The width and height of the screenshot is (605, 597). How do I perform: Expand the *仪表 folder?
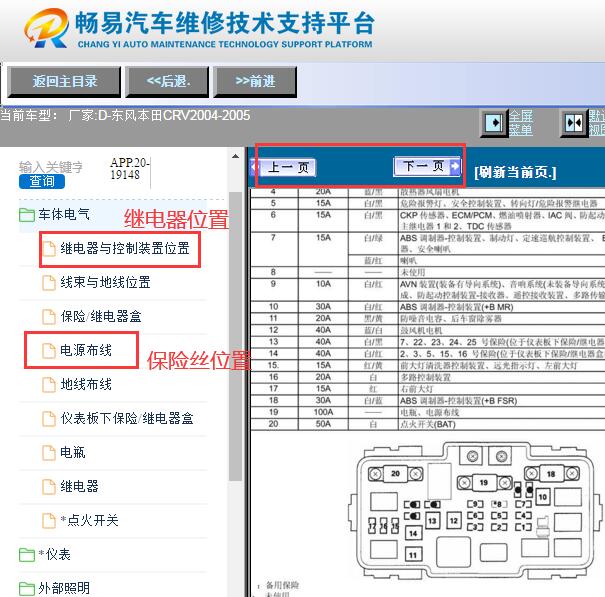(x=54, y=555)
